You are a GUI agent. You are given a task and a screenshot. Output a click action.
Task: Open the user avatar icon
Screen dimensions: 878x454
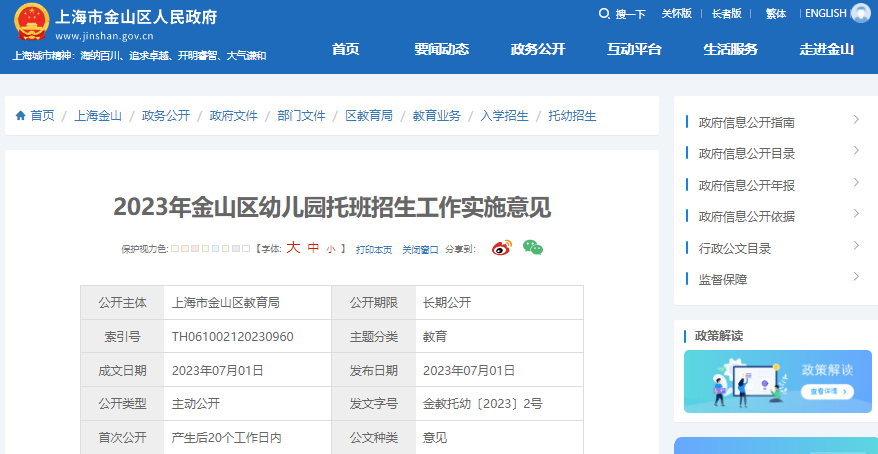pyautogui.click(x=860, y=14)
